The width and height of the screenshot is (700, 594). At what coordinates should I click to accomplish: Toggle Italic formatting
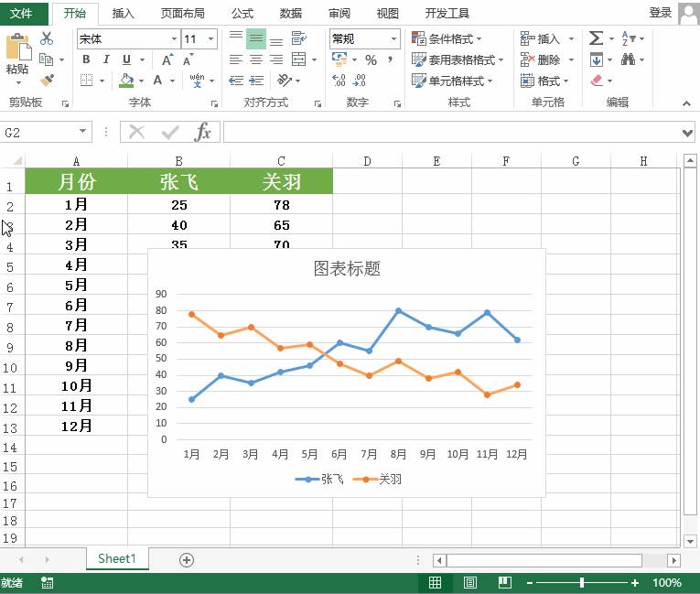click(106, 59)
